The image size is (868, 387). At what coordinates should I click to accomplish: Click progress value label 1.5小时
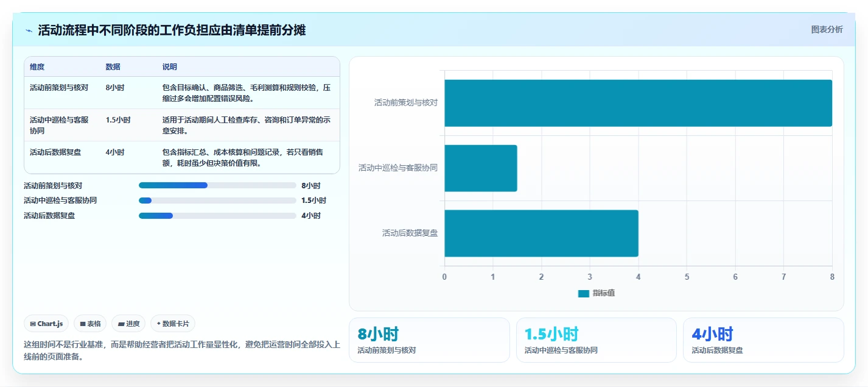tap(314, 201)
